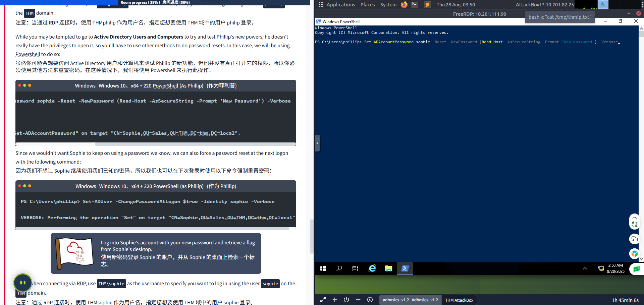Click the PowerShell command input line
Screen dimensions: 644x305
click(468, 42)
